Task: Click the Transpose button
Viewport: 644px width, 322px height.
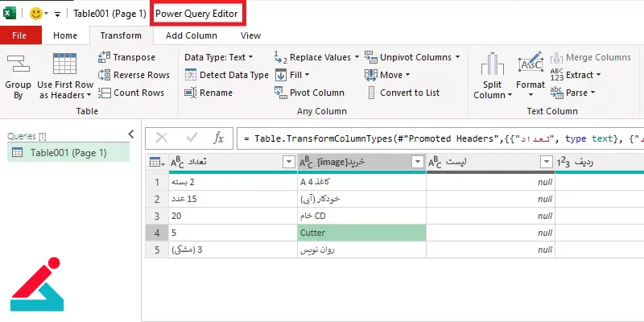Action: pos(126,57)
